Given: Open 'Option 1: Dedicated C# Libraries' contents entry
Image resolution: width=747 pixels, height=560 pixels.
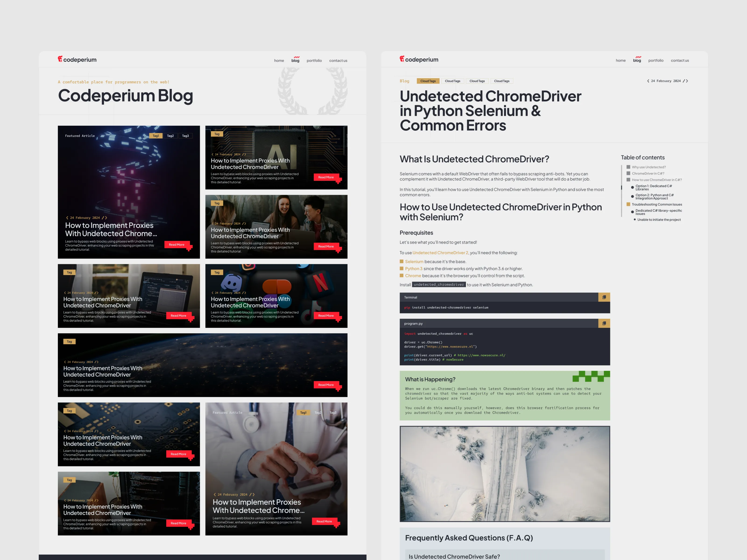Looking at the screenshot, I should tap(653, 187).
